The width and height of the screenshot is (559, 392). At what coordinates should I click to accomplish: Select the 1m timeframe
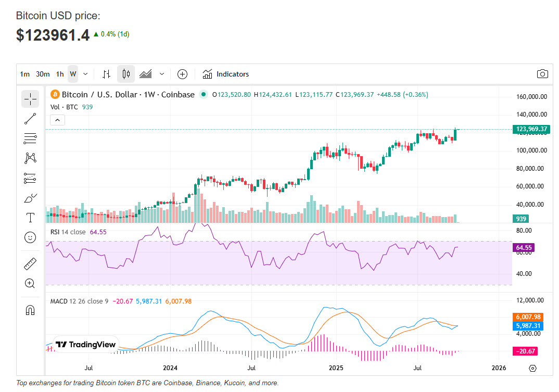(x=24, y=74)
